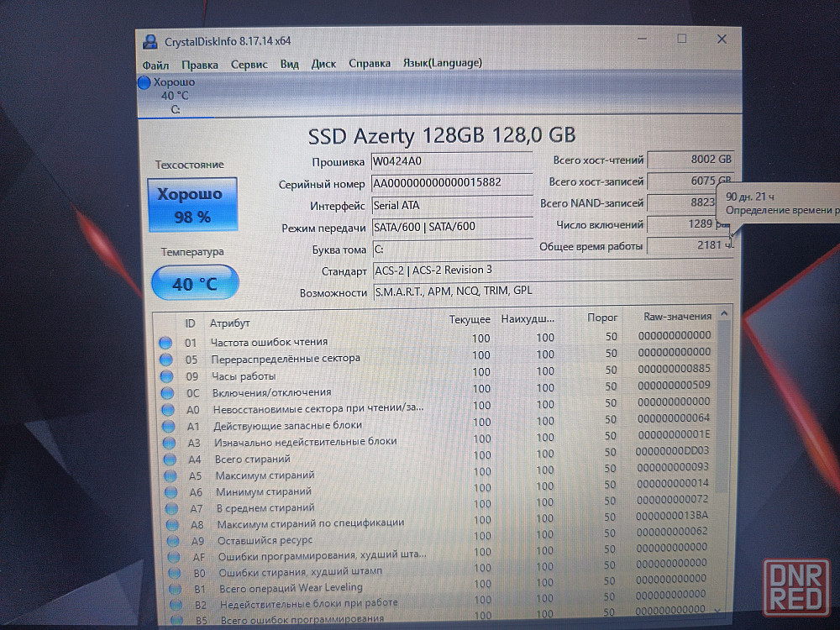Select the Действующие запасные блоки attribute row
Screen dimensions: 840x630
[438, 423]
